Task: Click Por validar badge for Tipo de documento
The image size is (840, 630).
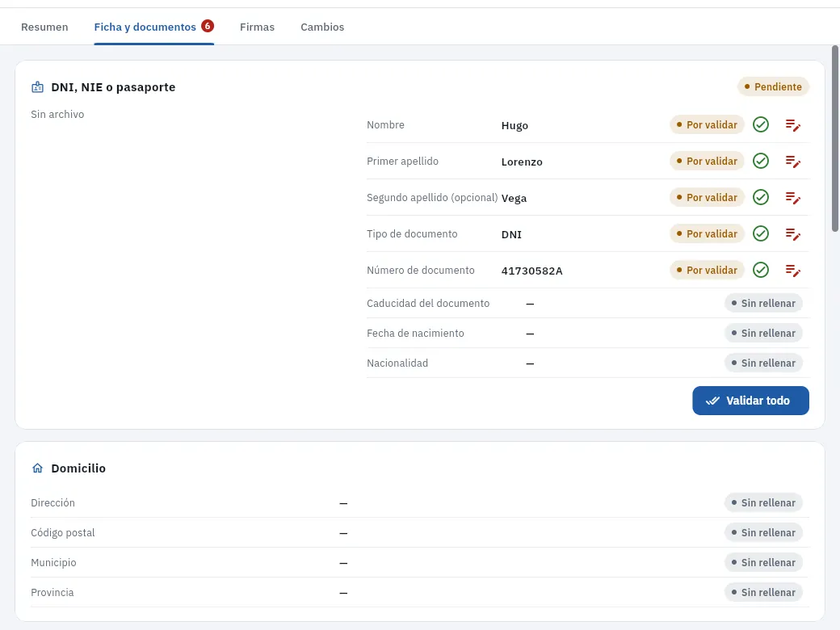Action: click(x=707, y=234)
